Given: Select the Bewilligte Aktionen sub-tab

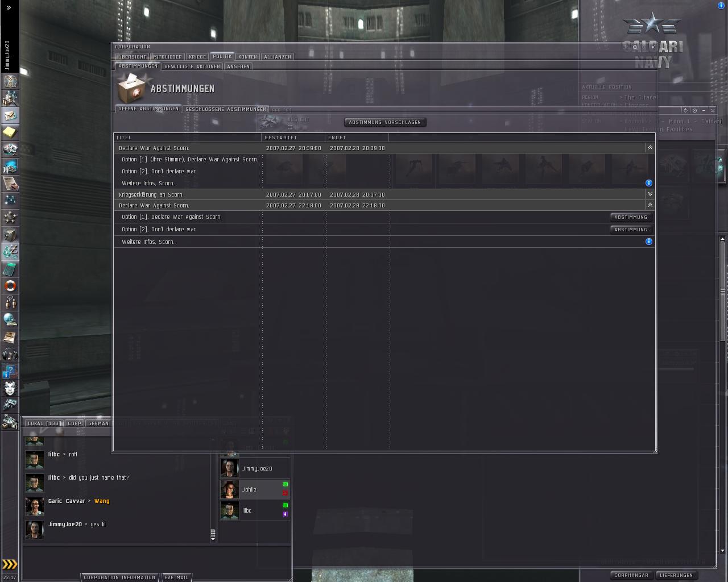Looking at the screenshot, I should pos(192,66).
